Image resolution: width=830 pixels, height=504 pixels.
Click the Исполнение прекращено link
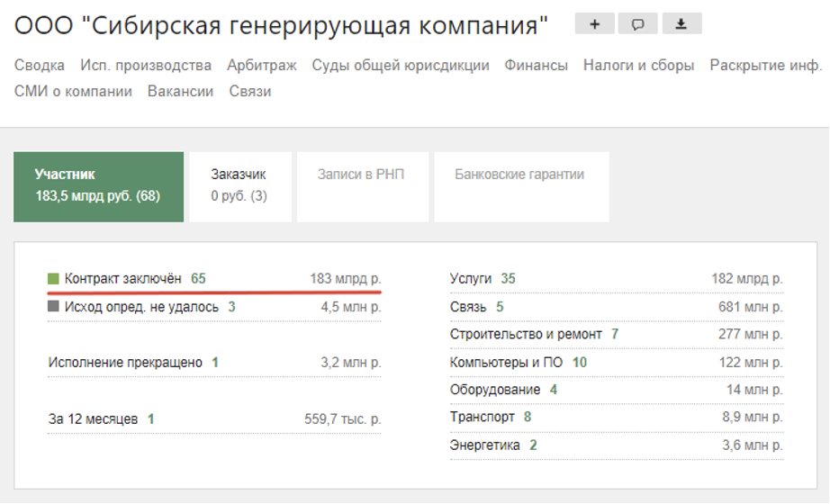125,363
